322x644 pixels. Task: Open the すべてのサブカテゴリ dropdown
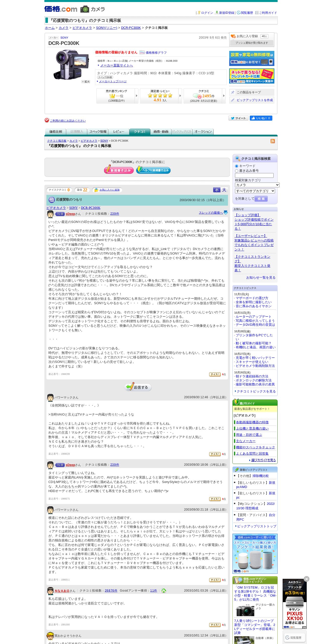coord(255,191)
